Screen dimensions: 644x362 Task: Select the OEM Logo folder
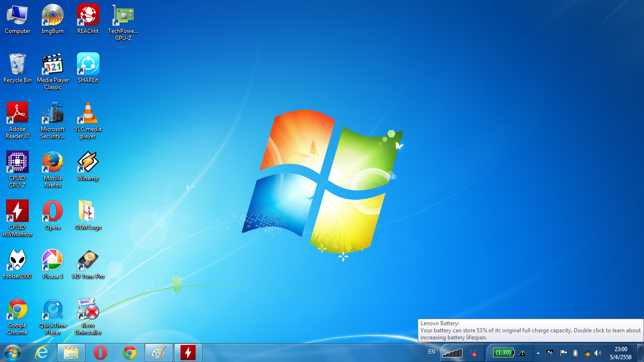tap(88, 215)
